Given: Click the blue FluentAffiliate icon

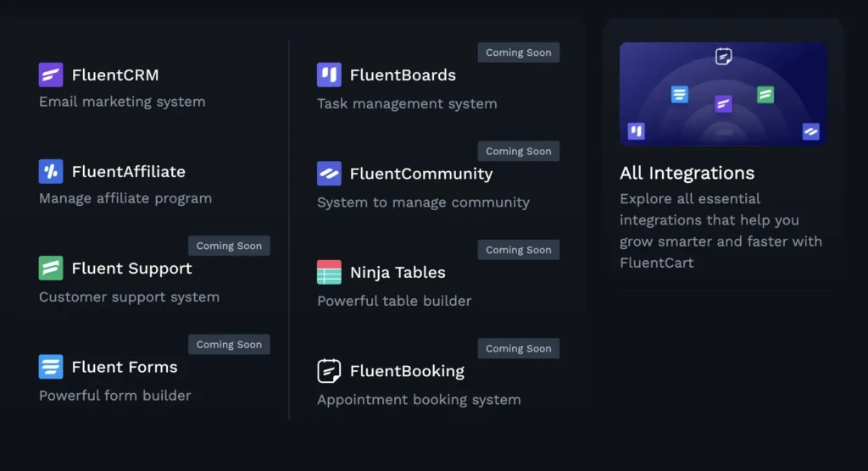Looking at the screenshot, I should coord(51,171).
